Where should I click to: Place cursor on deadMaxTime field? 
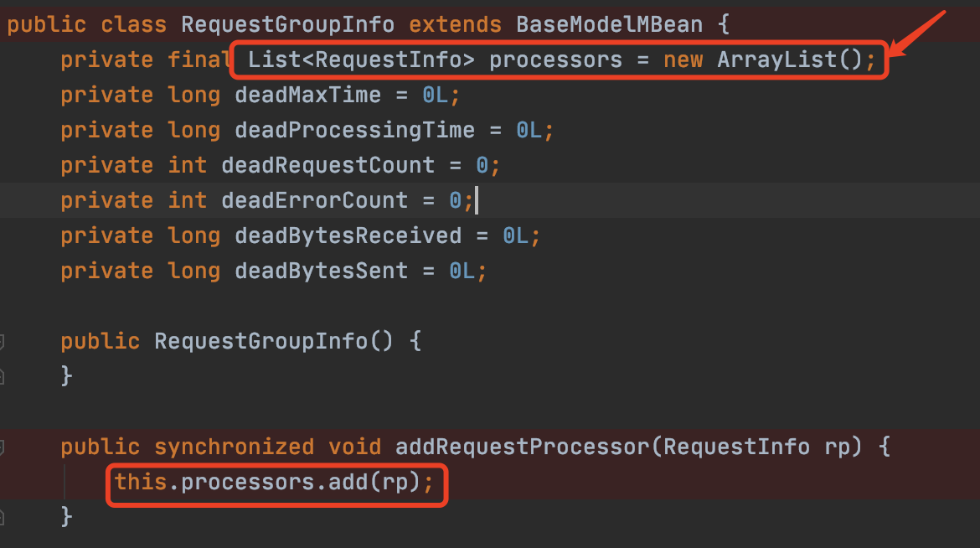[307, 95]
